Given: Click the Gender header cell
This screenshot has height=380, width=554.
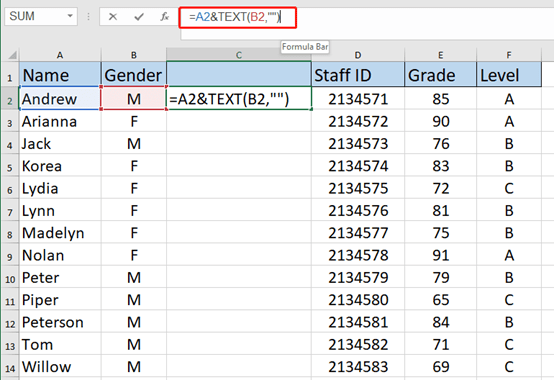Looking at the screenshot, I should (x=134, y=75).
